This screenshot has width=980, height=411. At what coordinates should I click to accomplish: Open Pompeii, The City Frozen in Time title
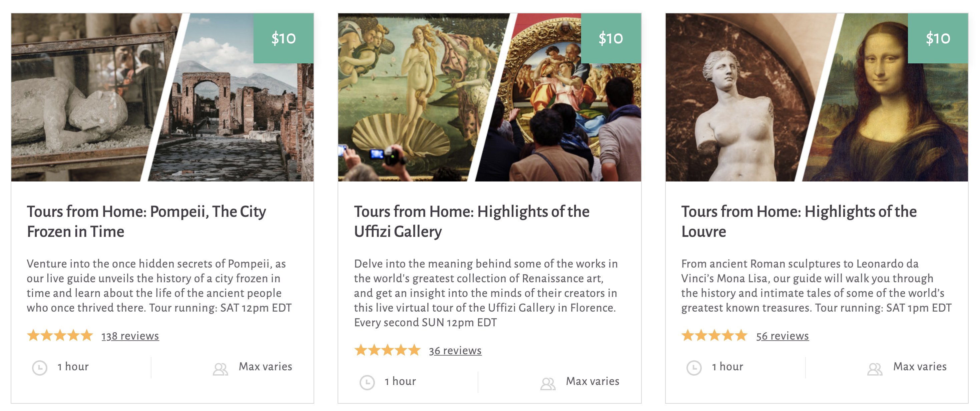146,222
